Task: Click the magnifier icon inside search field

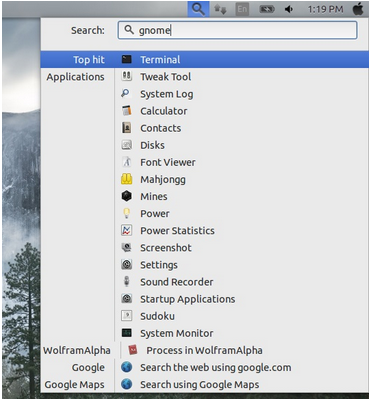Action: (x=129, y=30)
